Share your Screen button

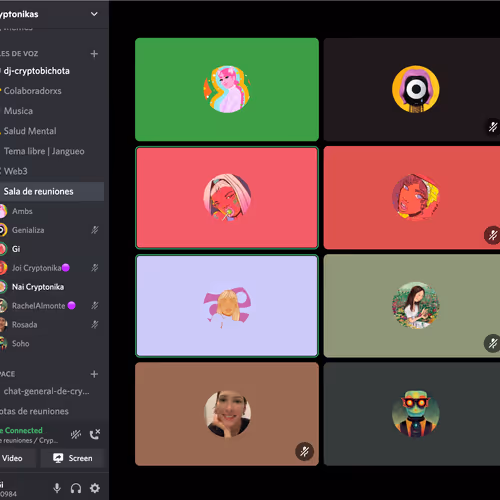pos(72,458)
